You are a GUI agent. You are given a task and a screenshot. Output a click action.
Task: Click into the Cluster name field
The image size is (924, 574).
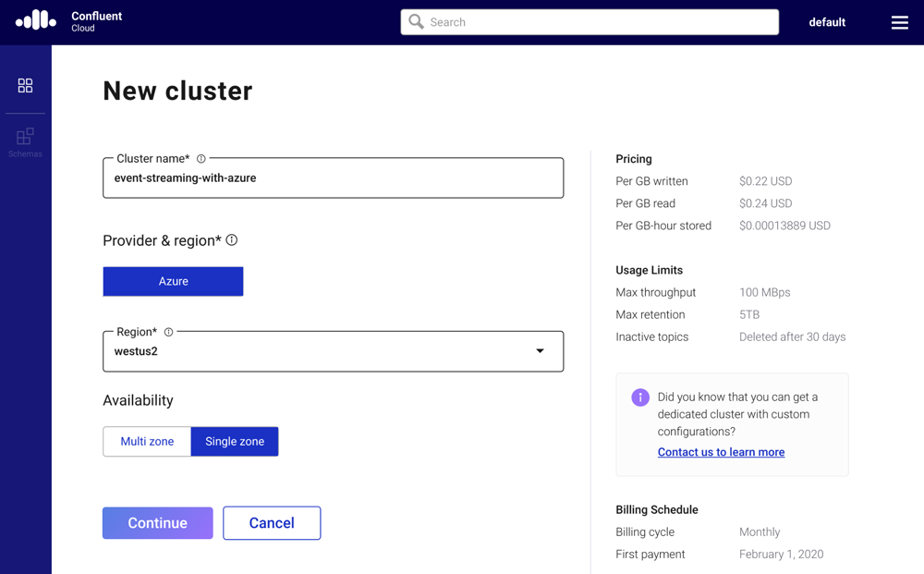pos(333,178)
